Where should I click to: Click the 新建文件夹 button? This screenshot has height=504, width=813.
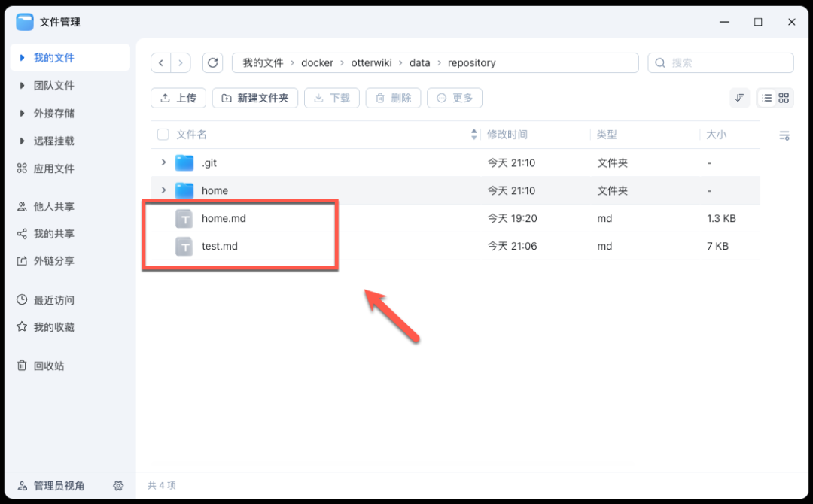[255, 98]
